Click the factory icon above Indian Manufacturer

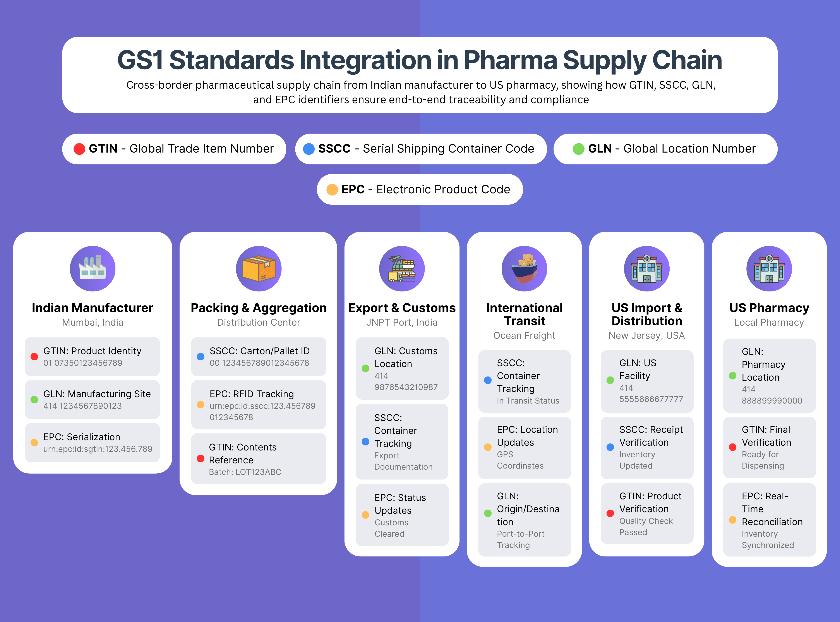(x=93, y=268)
